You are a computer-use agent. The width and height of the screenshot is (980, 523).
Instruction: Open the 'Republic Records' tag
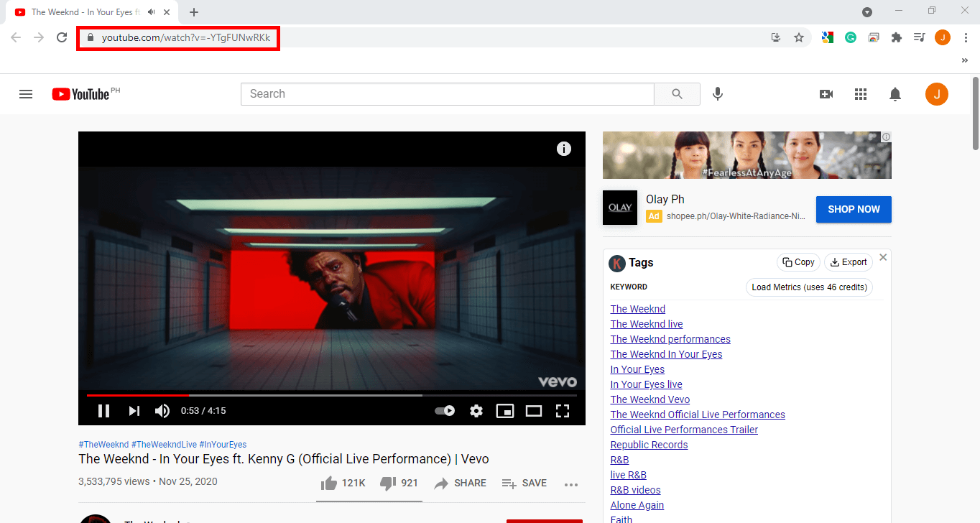(649, 445)
